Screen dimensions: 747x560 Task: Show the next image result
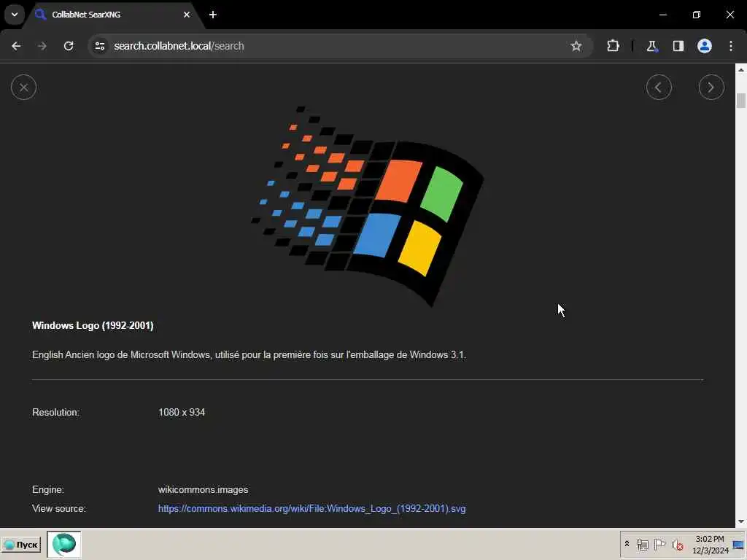[x=711, y=87]
